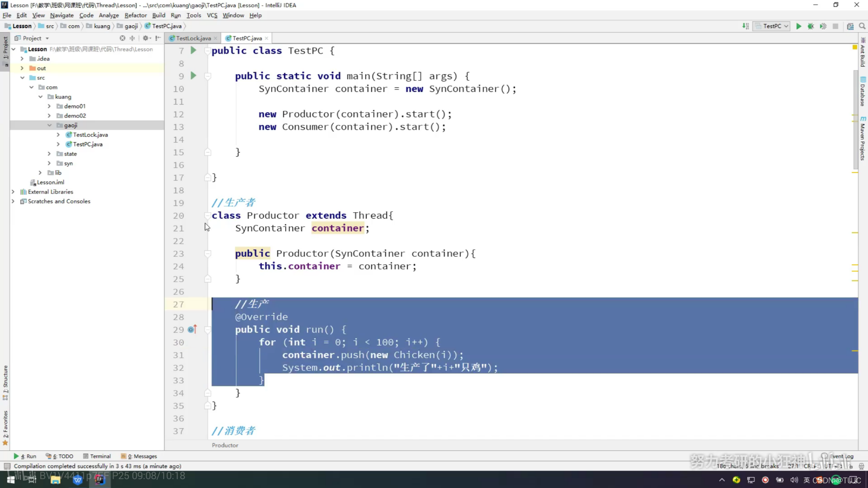Fold Productor constructor on line 23
This screenshot has height=488, width=868.
point(208,254)
